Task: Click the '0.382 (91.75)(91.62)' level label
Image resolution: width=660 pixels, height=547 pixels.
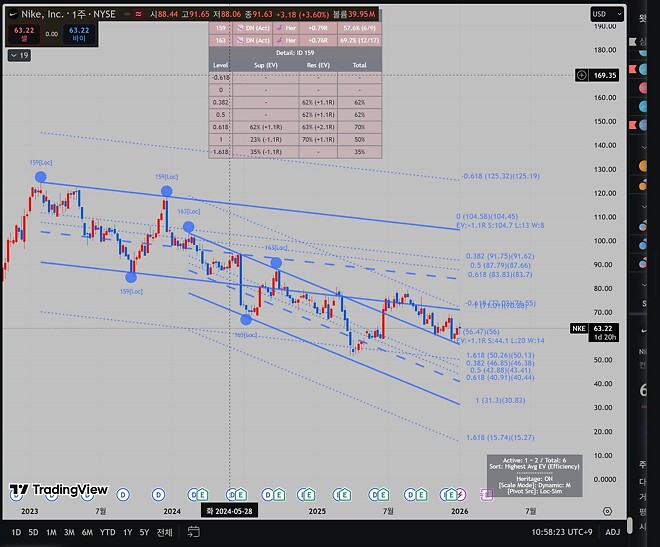Action: click(500, 256)
